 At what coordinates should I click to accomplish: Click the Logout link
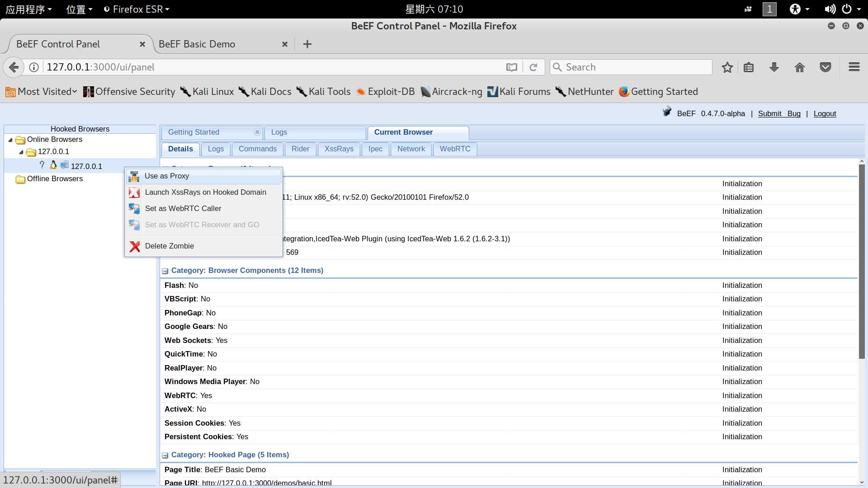point(825,114)
